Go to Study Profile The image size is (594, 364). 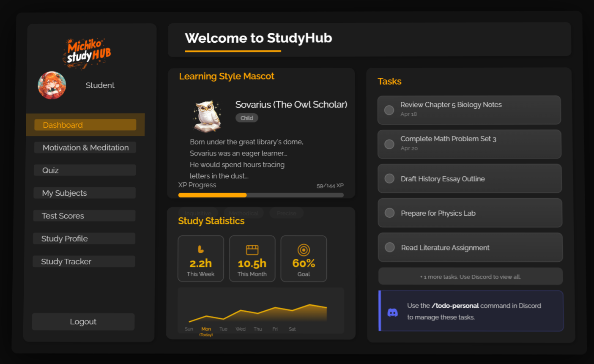click(x=85, y=238)
